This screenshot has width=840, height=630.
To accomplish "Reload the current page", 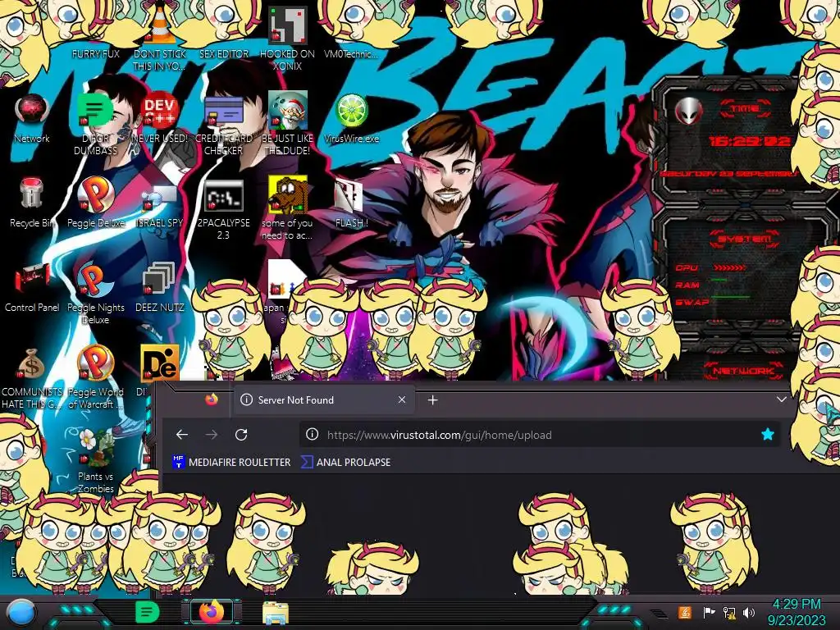I will pos(241,435).
